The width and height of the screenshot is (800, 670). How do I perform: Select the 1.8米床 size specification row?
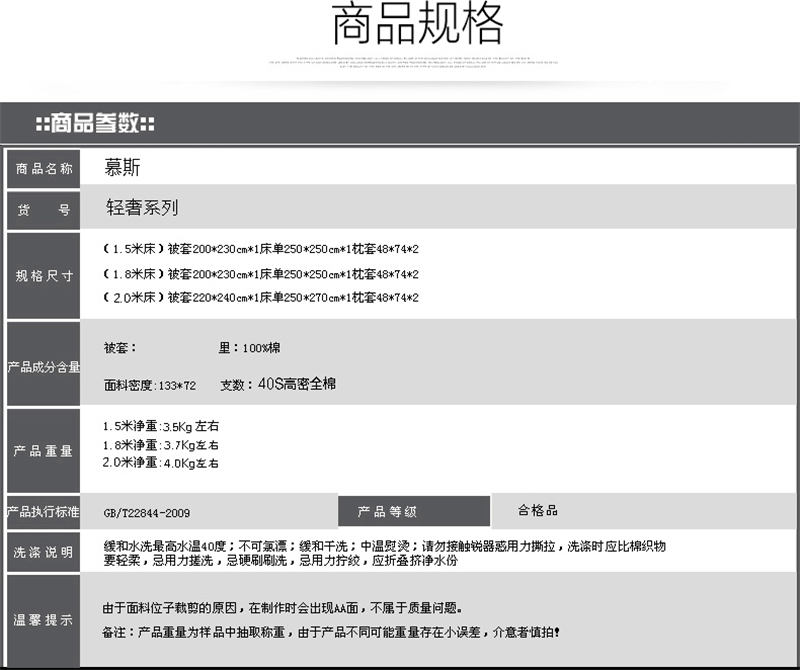(261, 273)
